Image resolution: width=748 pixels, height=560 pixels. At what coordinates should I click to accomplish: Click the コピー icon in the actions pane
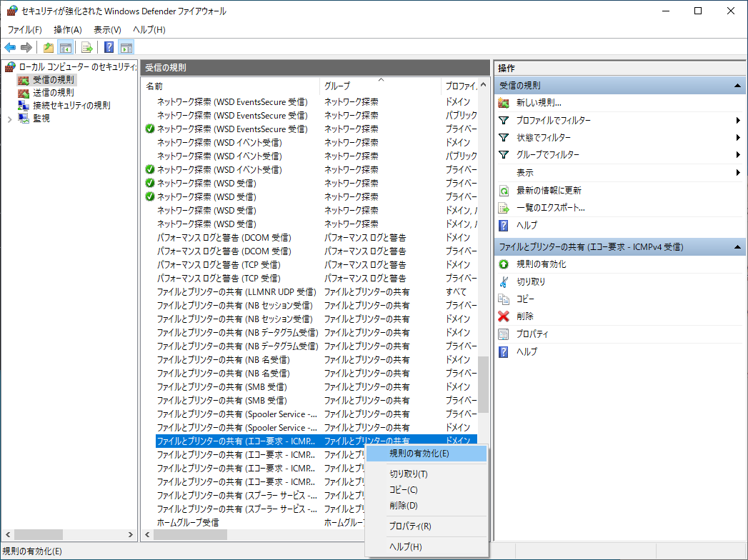click(x=504, y=299)
